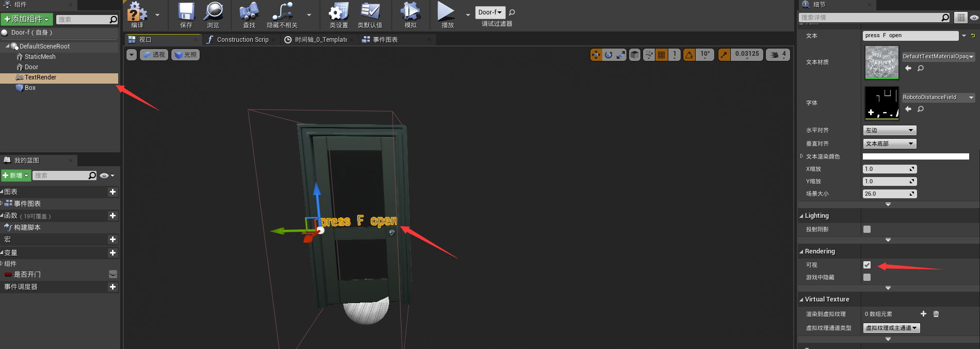
Task: Click the 编译 (Compile) toolbar icon
Action: point(137,15)
